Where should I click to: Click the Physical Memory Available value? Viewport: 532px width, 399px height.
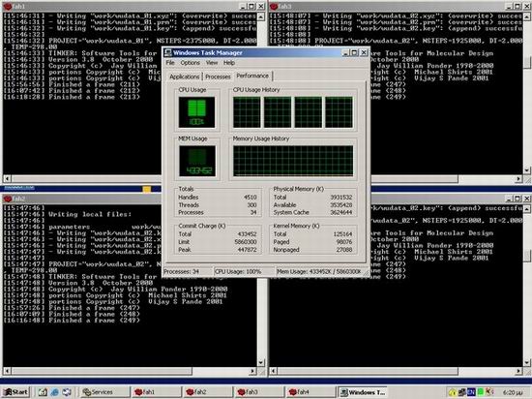tap(341, 205)
